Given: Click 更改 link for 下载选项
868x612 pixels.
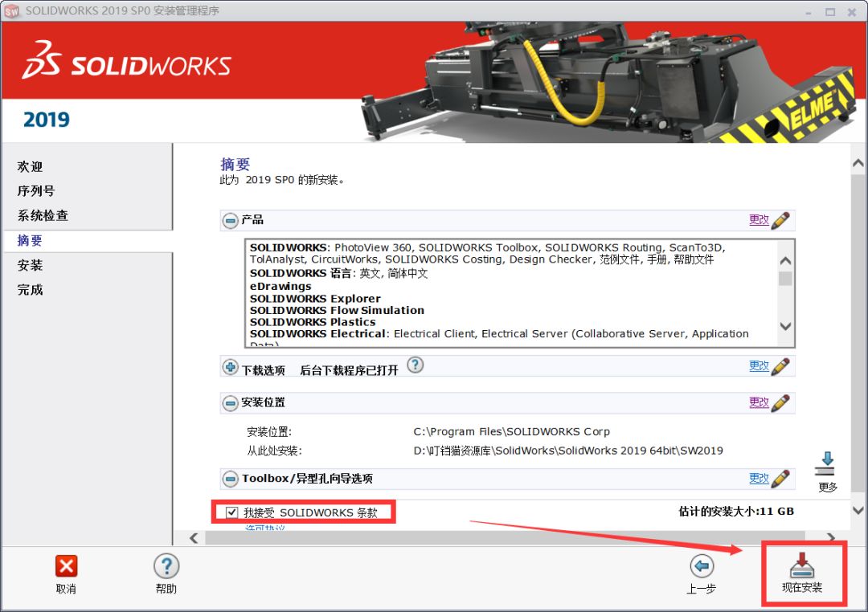Looking at the screenshot, I should click(x=759, y=365).
